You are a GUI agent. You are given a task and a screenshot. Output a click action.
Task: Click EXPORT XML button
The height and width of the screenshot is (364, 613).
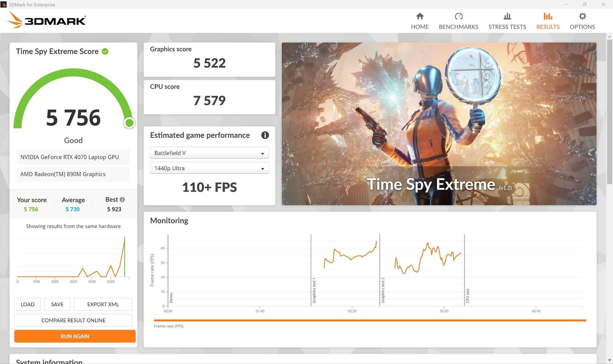point(103,304)
